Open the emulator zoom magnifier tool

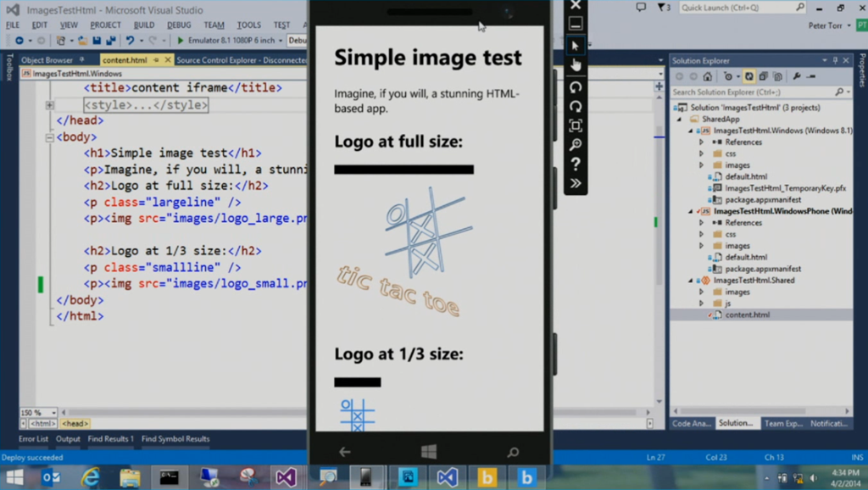(x=576, y=144)
